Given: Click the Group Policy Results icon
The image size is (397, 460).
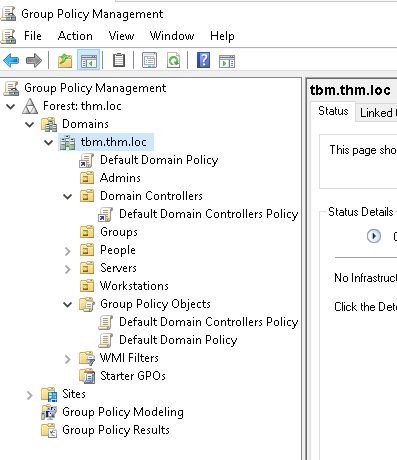Looking at the screenshot, I should [x=49, y=430].
